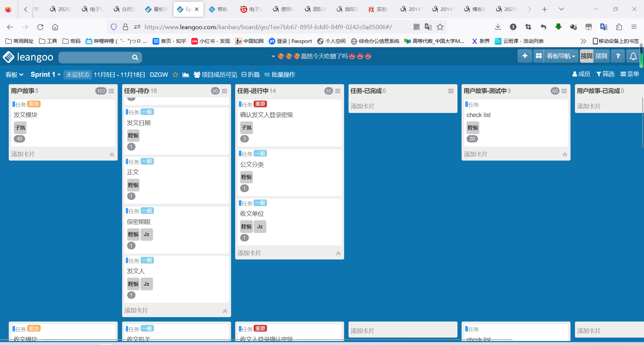Open 任务-进行中 list menu icon
Viewport: 644px width, 345px height.
(x=338, y=91)
